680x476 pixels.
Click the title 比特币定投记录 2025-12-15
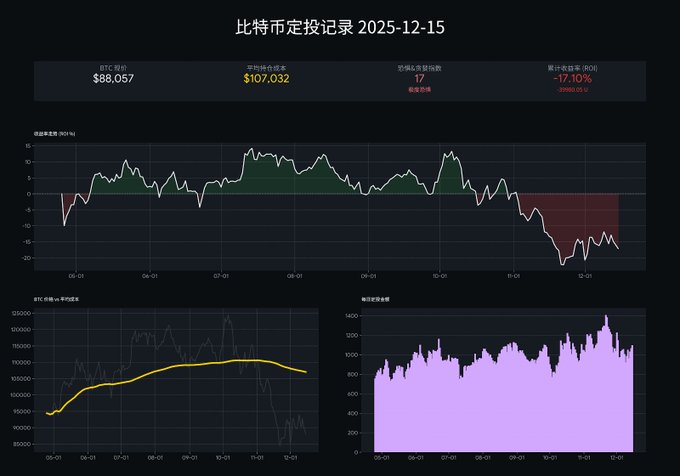point(340,27)
